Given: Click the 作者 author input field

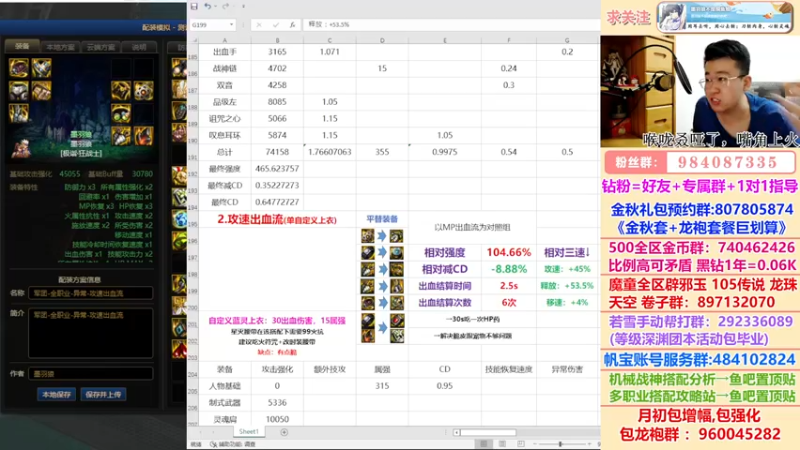Looking at the screenshot, I should point(91,373).
